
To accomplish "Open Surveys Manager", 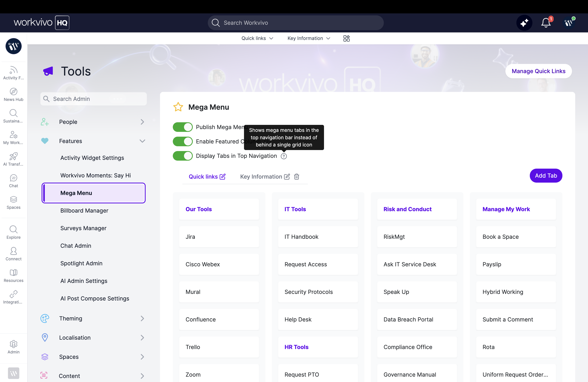I will point(84,228).
